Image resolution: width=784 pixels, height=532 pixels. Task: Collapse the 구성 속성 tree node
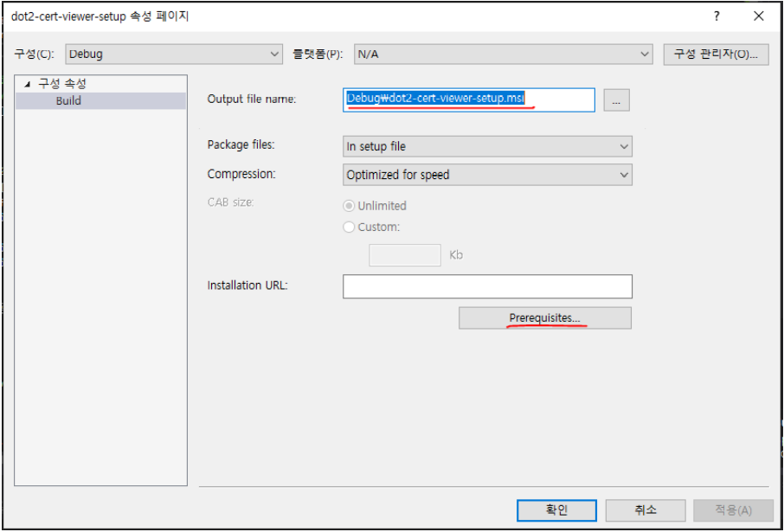point(29,84)
